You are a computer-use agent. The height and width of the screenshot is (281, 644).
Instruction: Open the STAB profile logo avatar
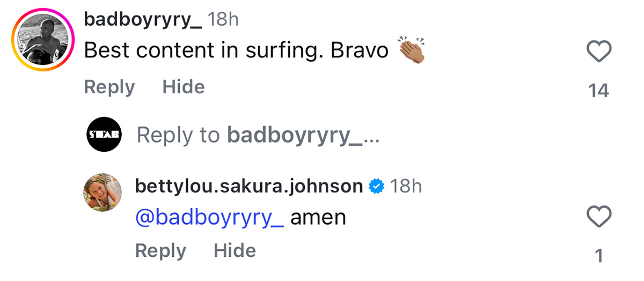pyautogui.click(x=104, y=134)
